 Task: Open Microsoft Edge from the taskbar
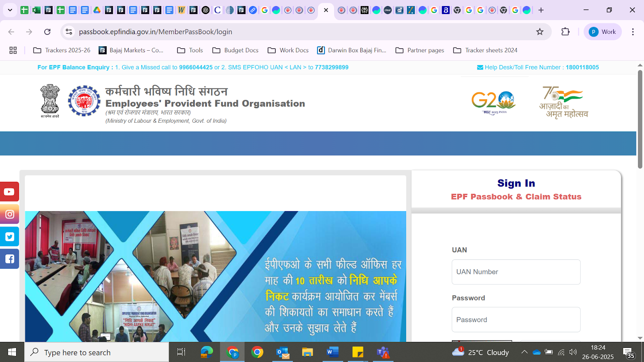(x=207, y=352)
